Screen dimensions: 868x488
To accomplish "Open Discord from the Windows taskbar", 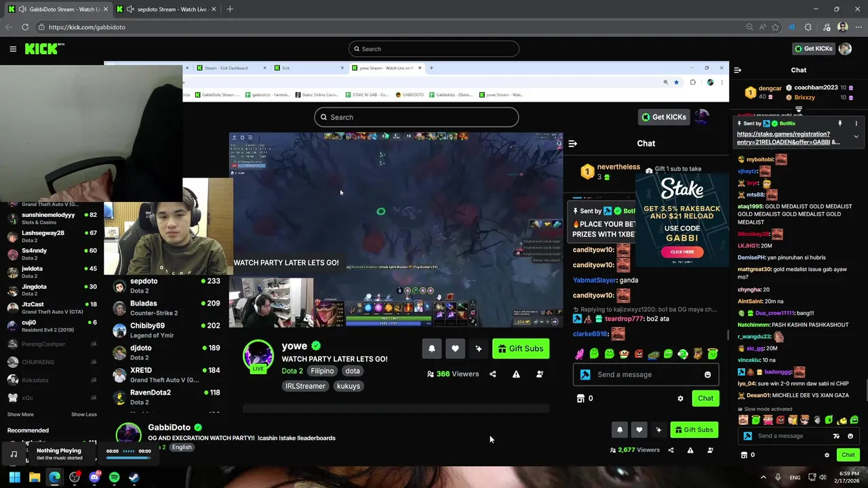I will coord(94,477).
